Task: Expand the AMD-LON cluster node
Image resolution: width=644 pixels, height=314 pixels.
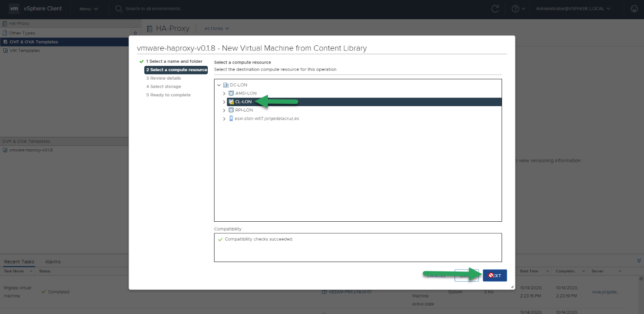Action: pos(224,93)
